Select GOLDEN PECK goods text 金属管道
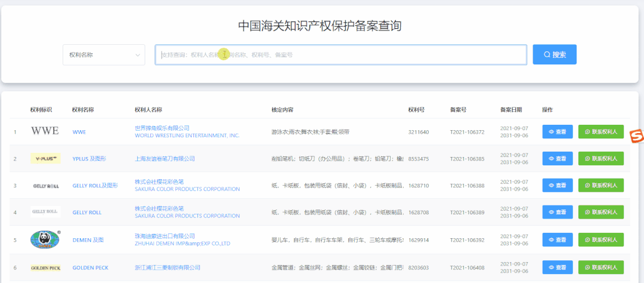Image resolution: width=644 pixels, height=283 pixels. click(282, 268)
